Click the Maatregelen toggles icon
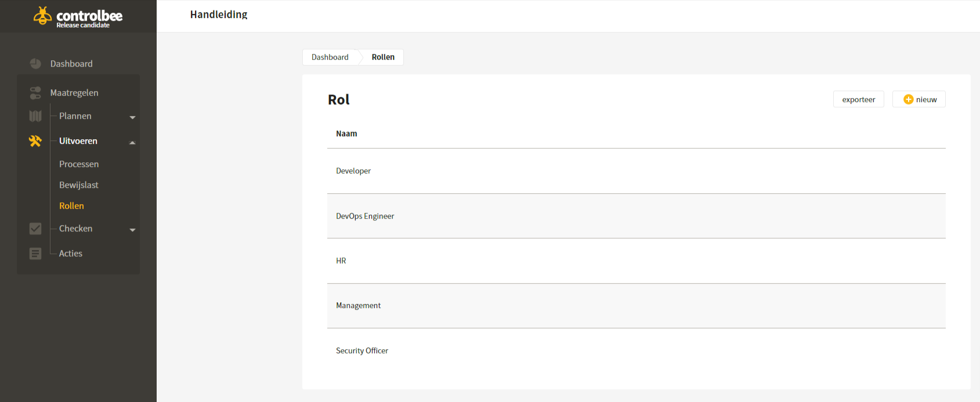This screenshot has height=402, width=980. [35, 93]
